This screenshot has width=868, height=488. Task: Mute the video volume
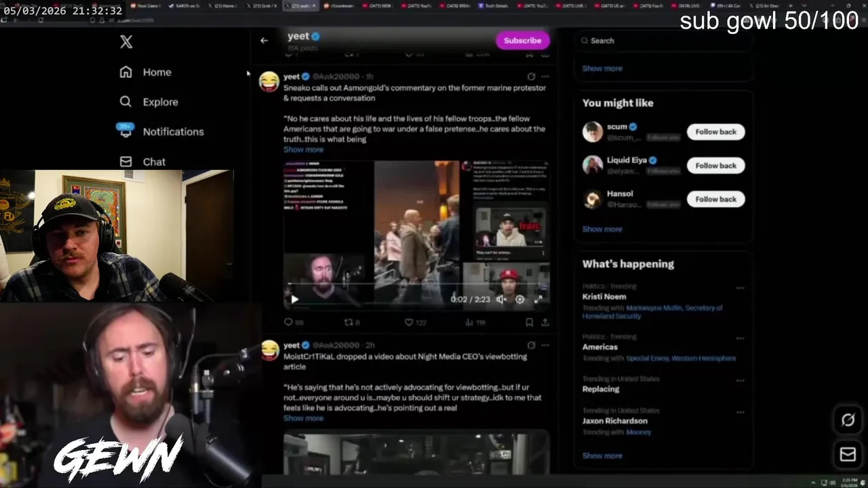tap(500, 299)
